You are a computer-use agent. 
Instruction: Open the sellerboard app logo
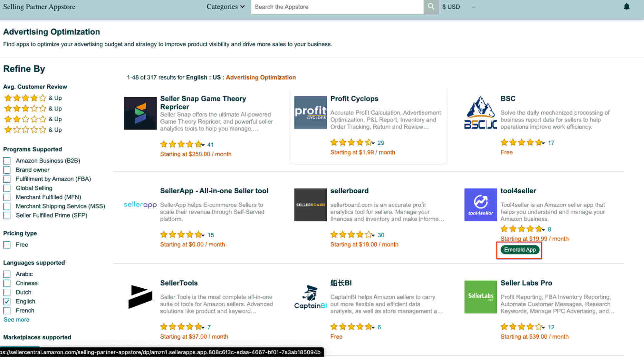point(310,205)
